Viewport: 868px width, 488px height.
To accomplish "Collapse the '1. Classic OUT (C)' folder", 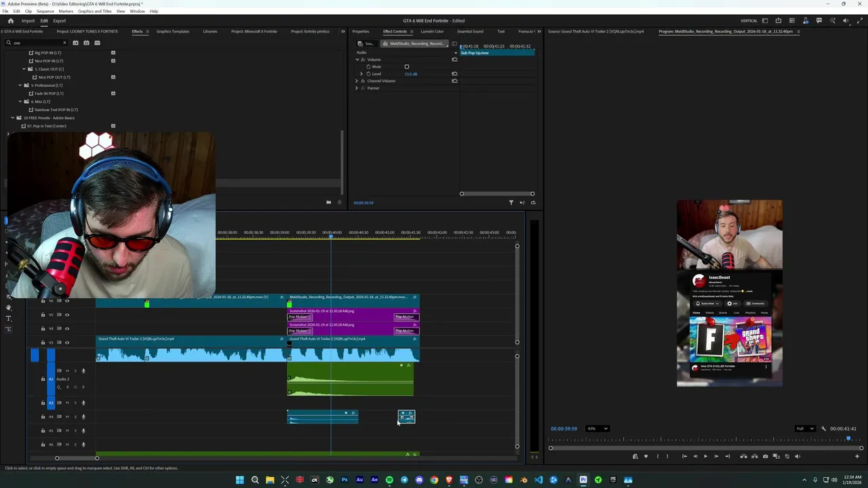I will point(24,69).
